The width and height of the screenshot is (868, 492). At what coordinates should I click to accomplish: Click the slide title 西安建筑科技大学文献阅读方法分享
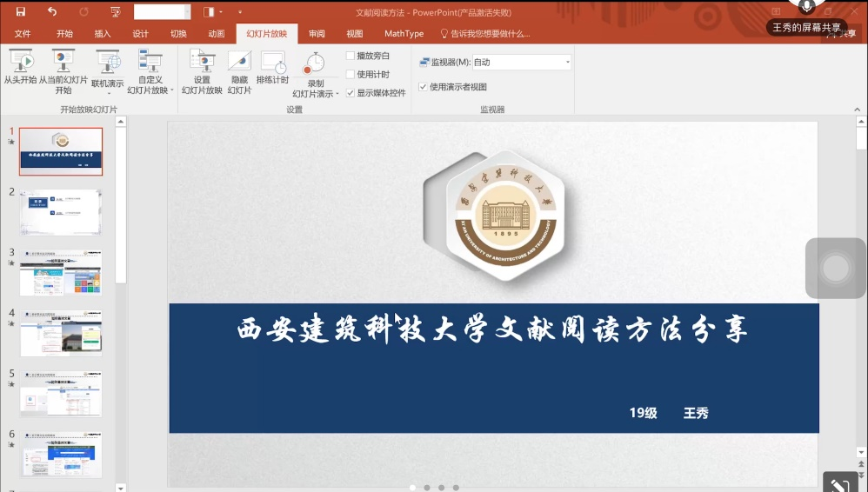[492, 329]
